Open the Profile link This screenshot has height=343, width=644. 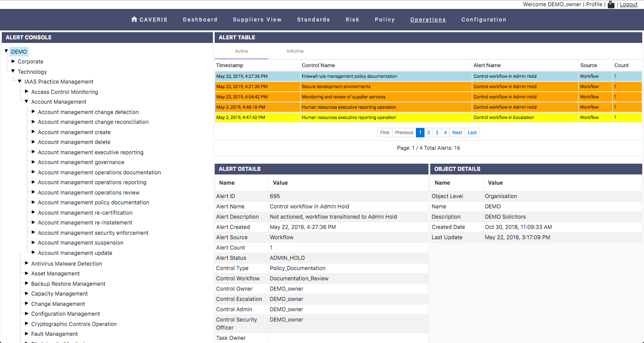(594, 4)
